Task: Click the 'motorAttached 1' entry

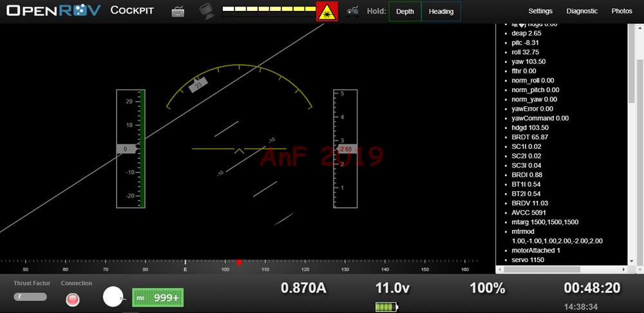Action: coord(536,251)
